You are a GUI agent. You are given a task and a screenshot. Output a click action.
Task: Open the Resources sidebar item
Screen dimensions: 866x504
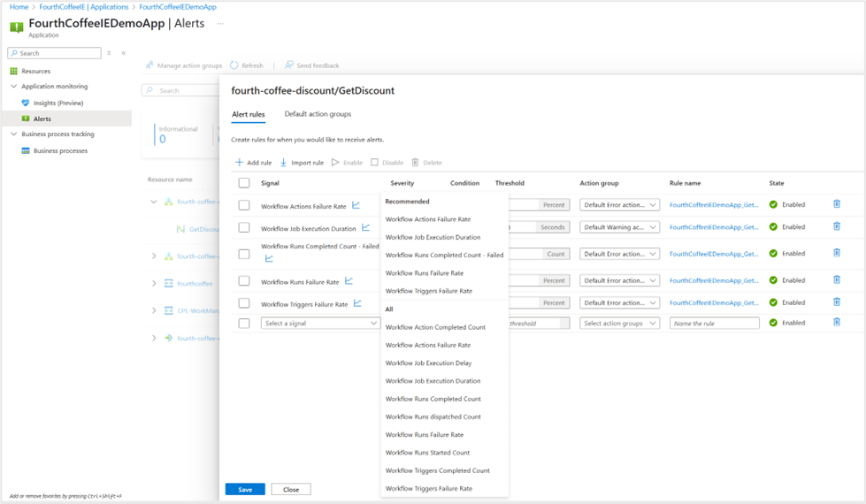click(x=36, y=72)
